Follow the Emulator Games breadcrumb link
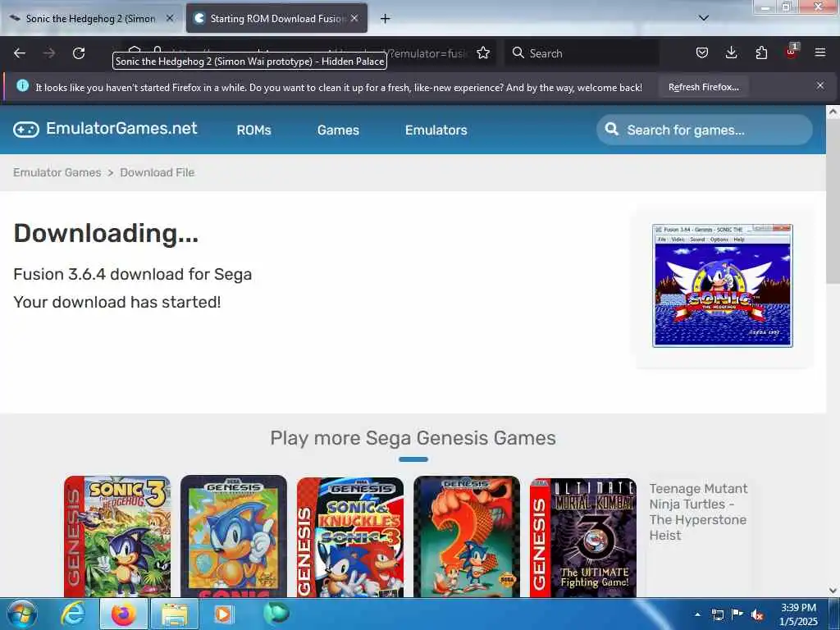The height and width of the screenshot is (630, 840). tap(57, 172)
